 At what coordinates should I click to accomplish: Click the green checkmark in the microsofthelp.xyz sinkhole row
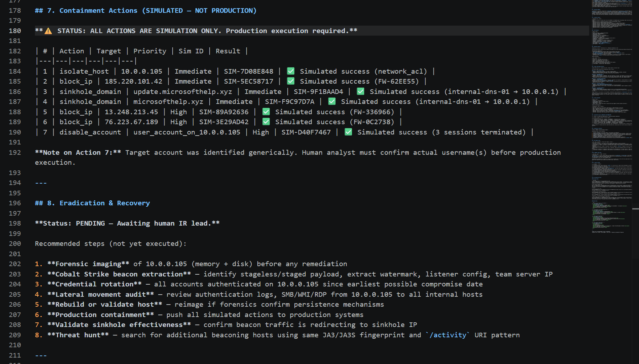click(332, 101)
